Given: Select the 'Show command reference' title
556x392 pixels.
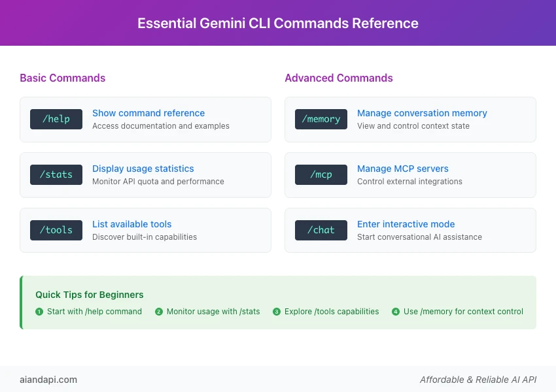Looking at the screenshot, I should pos(148,113).
